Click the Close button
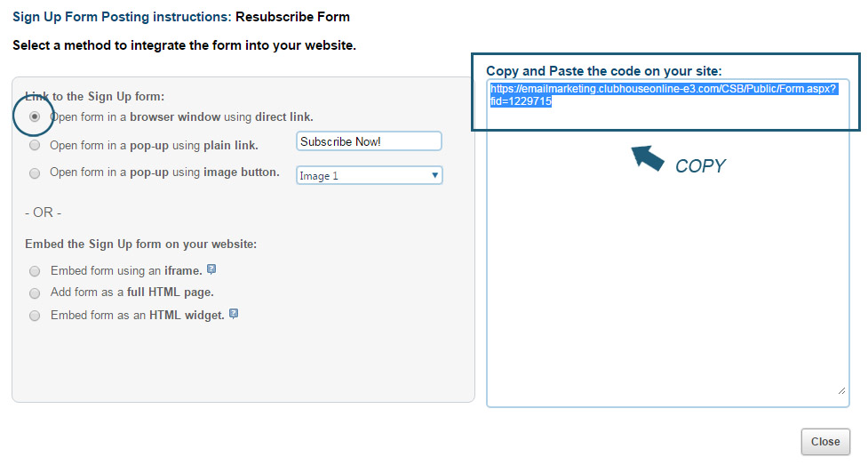This screenshot has height=473, width=868. coord(824,442)
